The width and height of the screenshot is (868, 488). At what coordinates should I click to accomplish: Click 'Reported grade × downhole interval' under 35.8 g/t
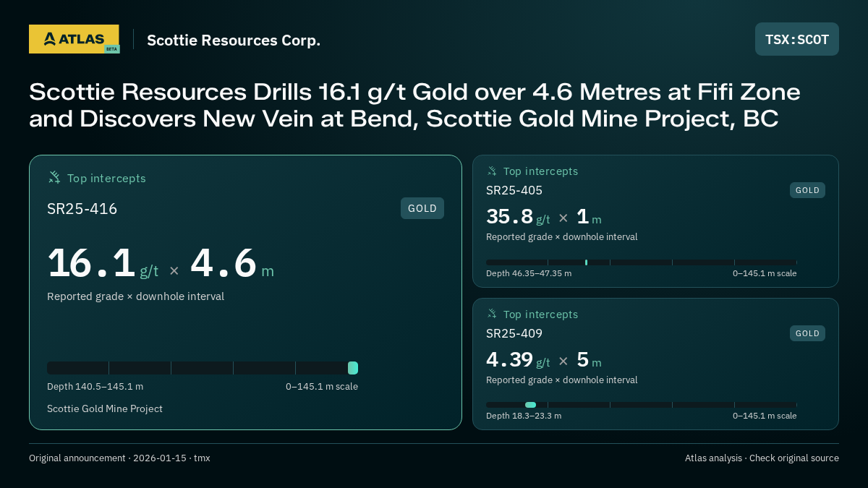pyautogui.click(x=562, y=237)
